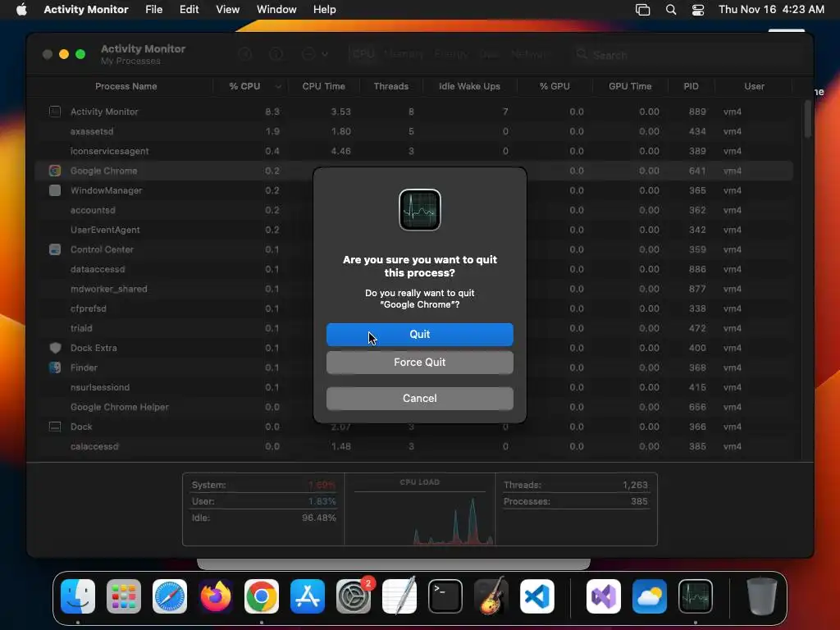Image resolution: width=840 pixels, height=630 pixels.
Task: Sort by GPU Time column
Action: click(630, 86)
